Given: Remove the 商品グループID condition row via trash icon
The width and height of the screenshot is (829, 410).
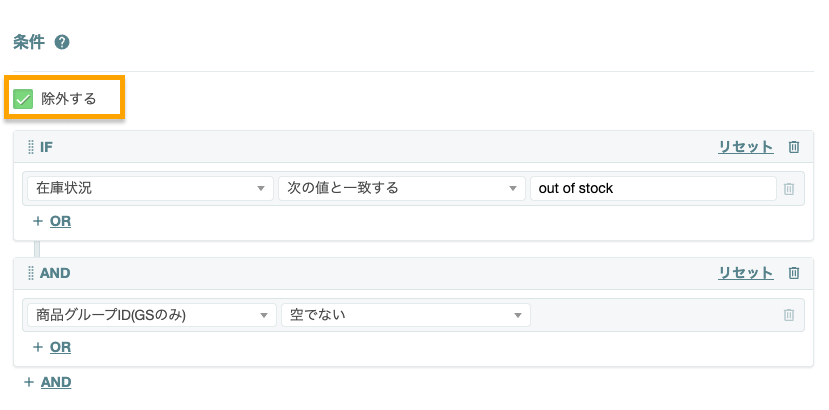Looking at the screenshot, I should (789, 315).
